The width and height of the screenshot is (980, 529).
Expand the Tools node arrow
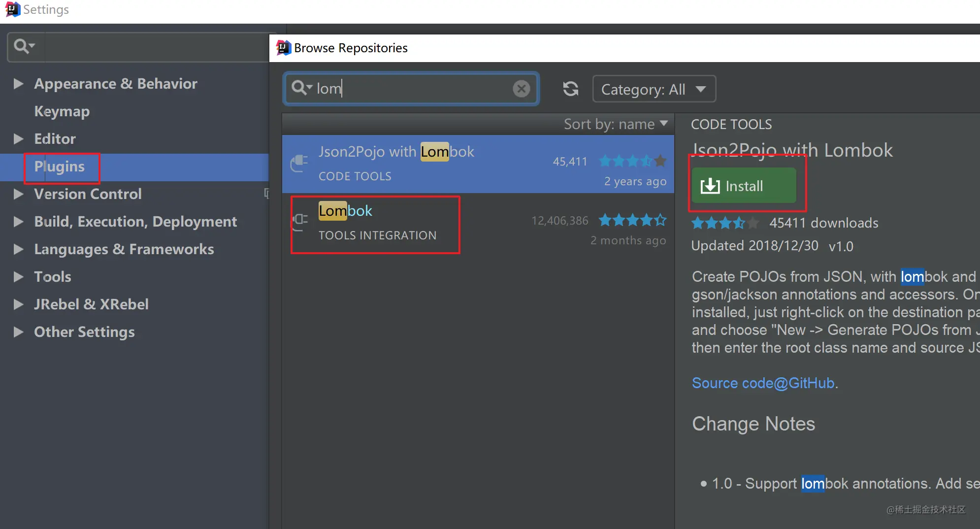[19, 277]
